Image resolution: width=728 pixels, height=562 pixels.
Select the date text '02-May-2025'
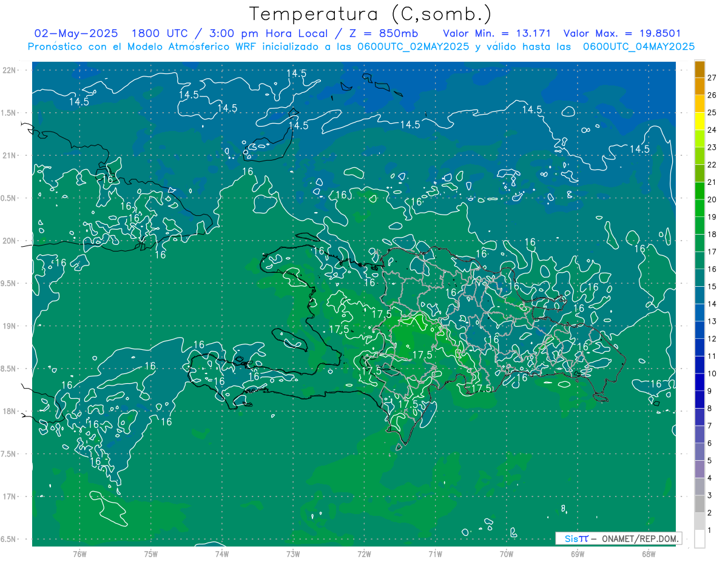click(76, 33)
